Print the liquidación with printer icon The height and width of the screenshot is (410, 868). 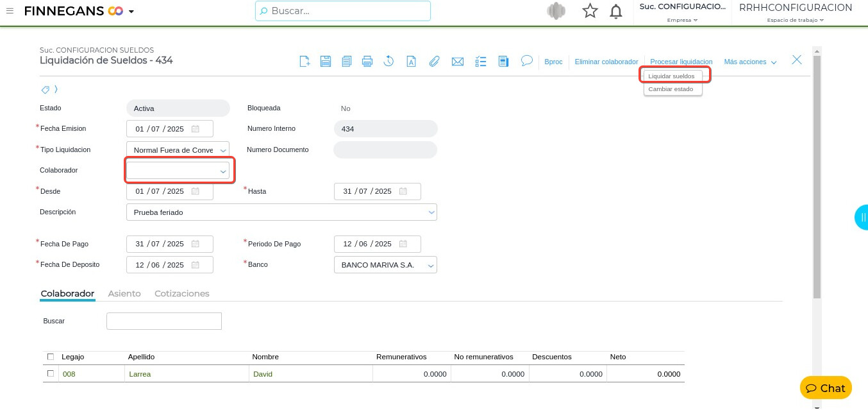coord(367,62)
